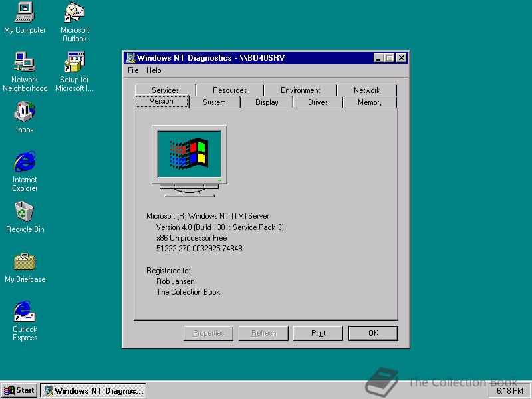This screenshot has width=532, height=399.
Task: Click the Windows NT Diagnos... taskbar button
Action: point(93,390)
